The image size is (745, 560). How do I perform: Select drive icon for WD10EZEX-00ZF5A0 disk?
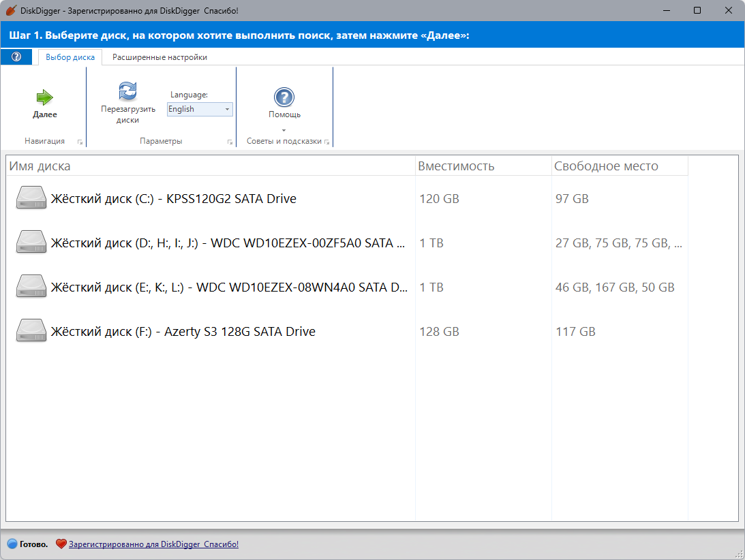31,243
